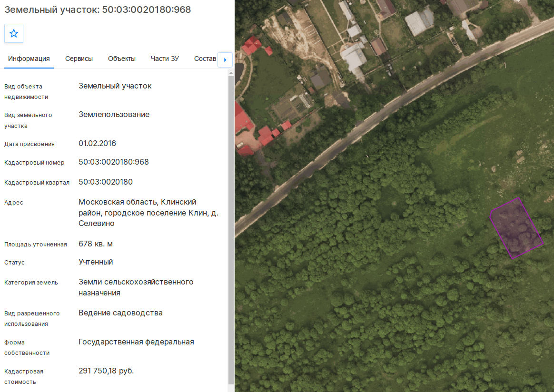
Task: Click the heading Земельный участок: 50:03:0020180:968
Action: click(98, 10)
